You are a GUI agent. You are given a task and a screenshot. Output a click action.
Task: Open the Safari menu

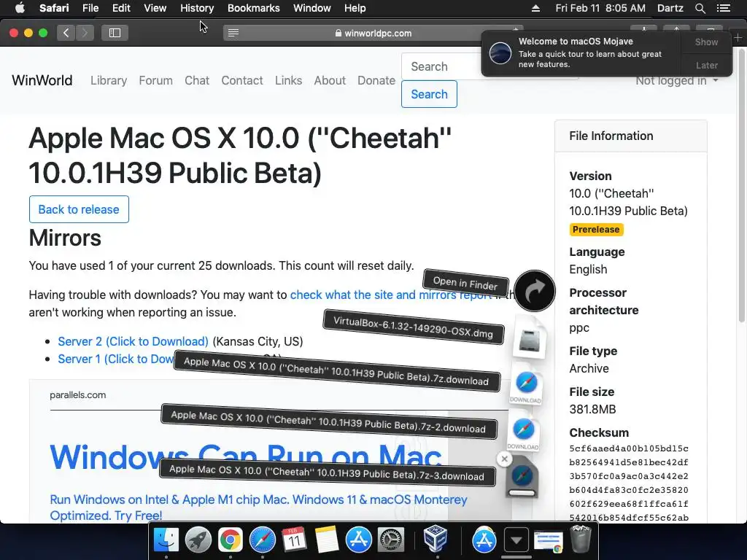click(x=54, y=8)
